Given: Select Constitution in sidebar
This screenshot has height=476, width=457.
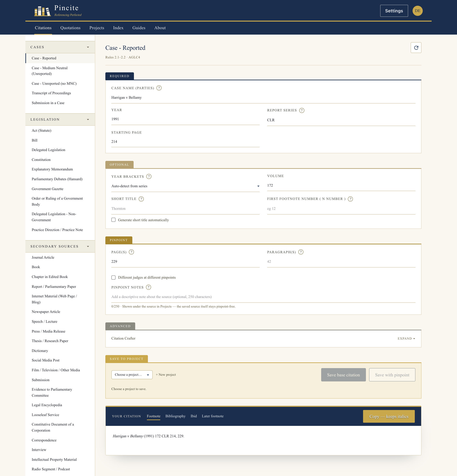Looking at the screenshot, I should tap(60, 160).
